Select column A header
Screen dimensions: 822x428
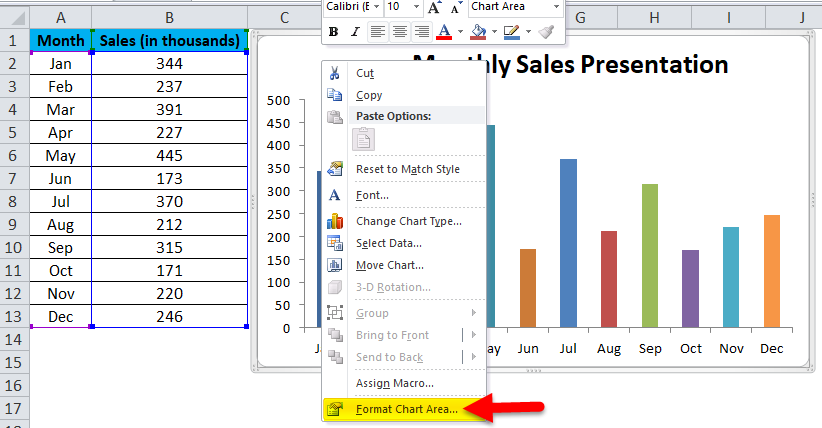click(x=61, y=18)
